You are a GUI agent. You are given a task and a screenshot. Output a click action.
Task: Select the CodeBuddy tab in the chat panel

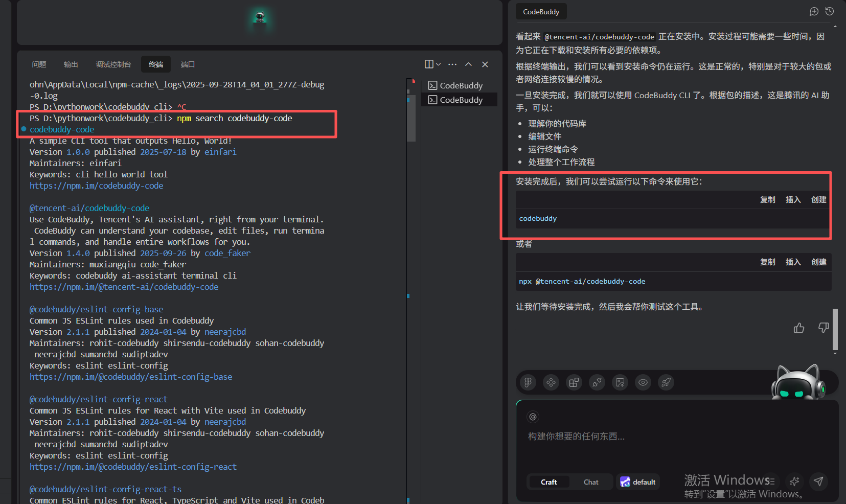pos(541,12)
